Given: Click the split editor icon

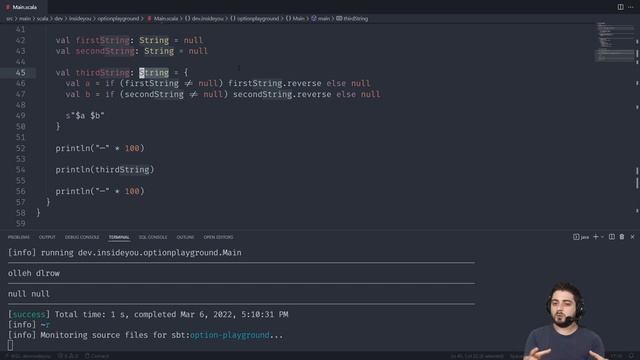Looking at the screenshot, I should point(620,7).
